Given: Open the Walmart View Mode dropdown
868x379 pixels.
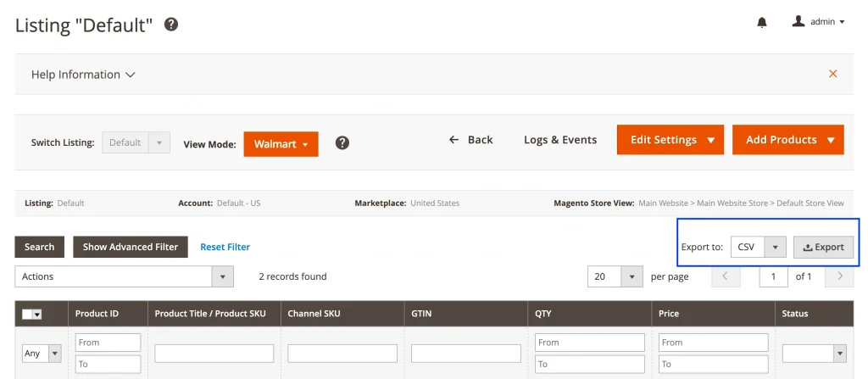Looking at the screenshot, I should 281,144.
